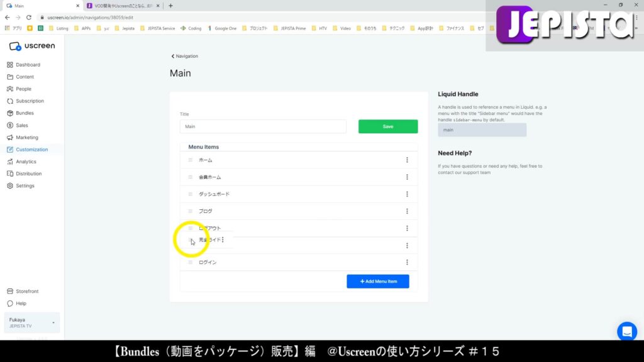
Task: Click the ダッシュボード menu item text
Action: [214, 194]
